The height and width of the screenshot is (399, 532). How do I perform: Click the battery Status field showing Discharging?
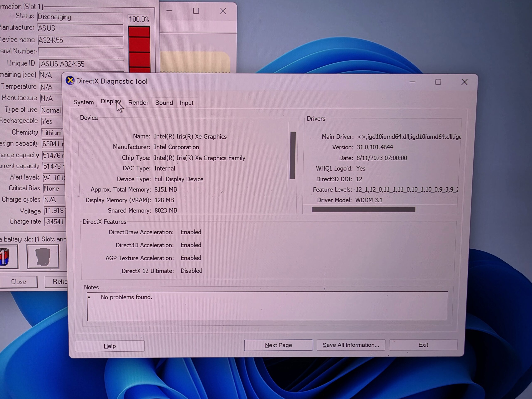[80, 17]
